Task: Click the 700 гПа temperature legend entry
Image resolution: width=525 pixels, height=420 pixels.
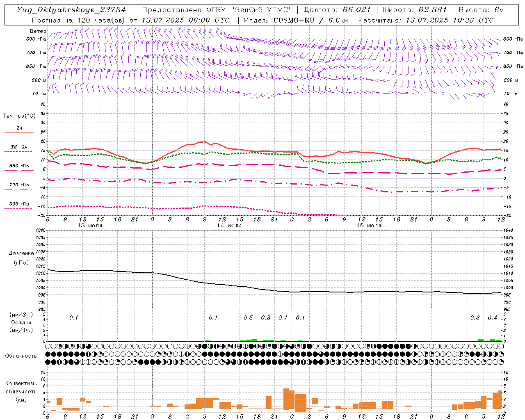Action: [x=19, y=187]
